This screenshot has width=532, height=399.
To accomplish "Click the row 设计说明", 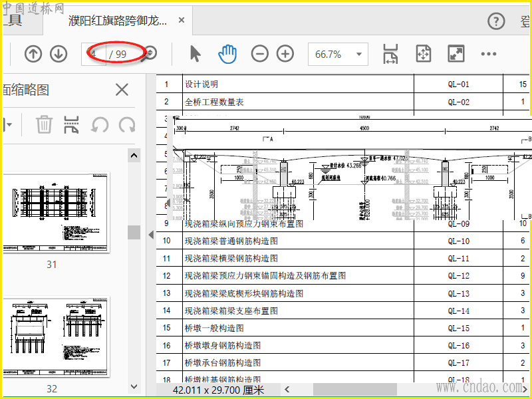I will (x=342, y=84).
